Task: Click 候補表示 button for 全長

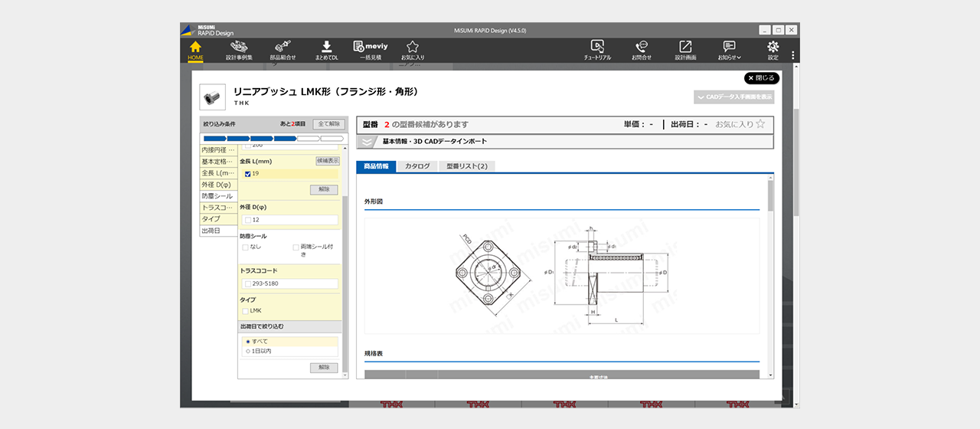Action: coord(328,161)
